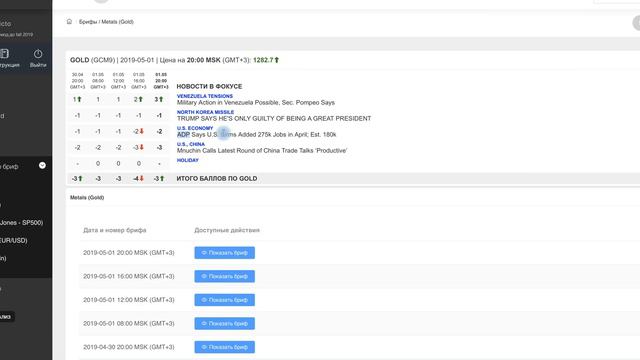Select headline 'ADP Says U.S. Firms Added 275k Jobs'
640x360 pixels.
[x=256, y=134]
